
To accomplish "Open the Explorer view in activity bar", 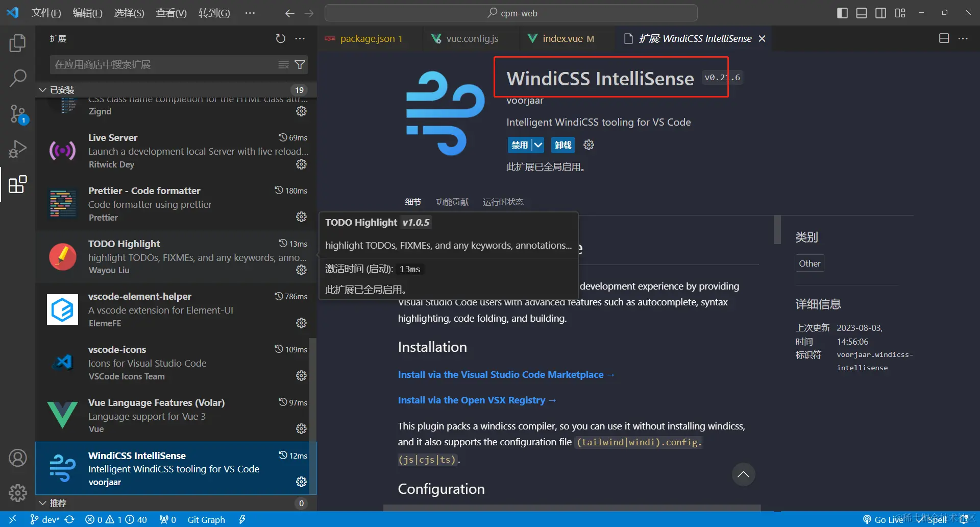I will click(x=18, y=43).
